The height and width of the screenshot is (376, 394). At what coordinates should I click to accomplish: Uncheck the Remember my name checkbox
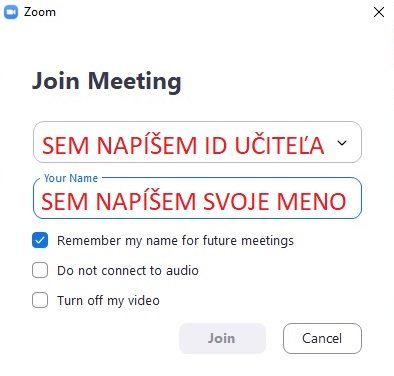[x=40, y=240]
